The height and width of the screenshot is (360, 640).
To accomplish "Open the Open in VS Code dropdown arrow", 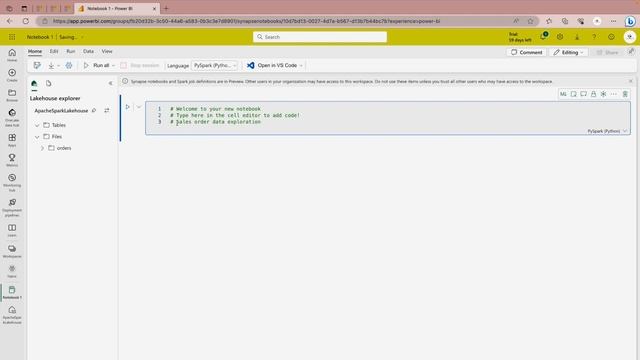I will point(301,65).
